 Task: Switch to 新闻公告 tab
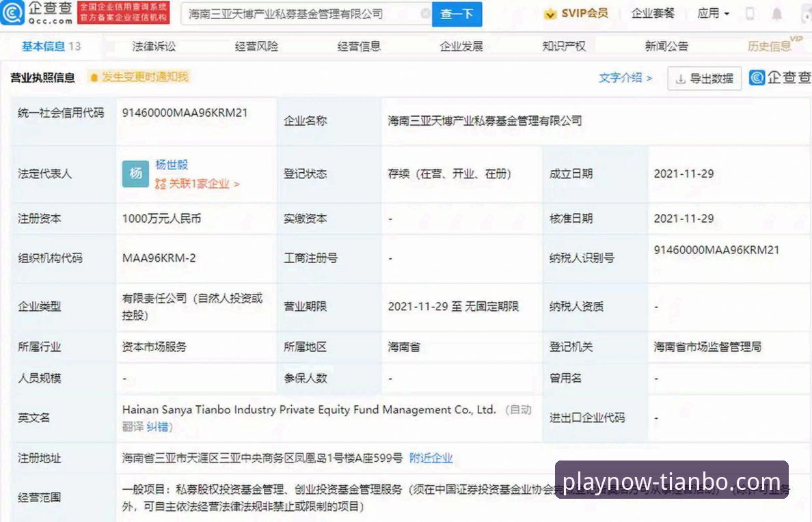[x=666, y=46]
